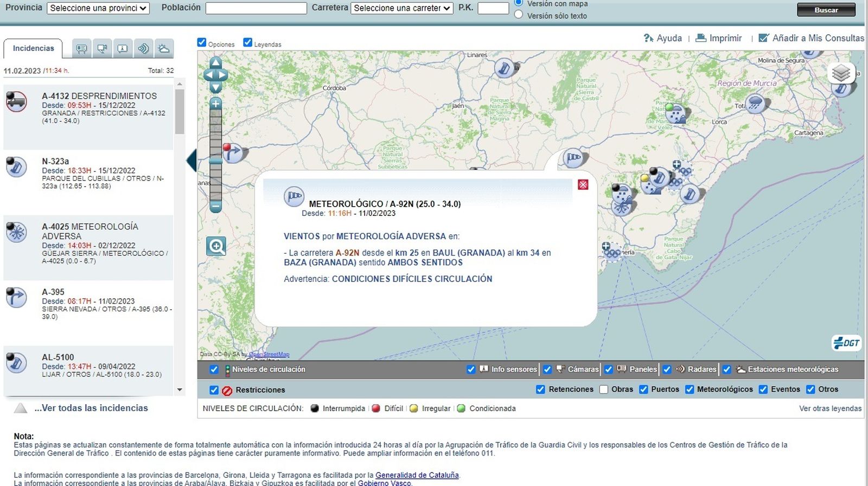Click the map zoom-out minus button

click(215, 207)
